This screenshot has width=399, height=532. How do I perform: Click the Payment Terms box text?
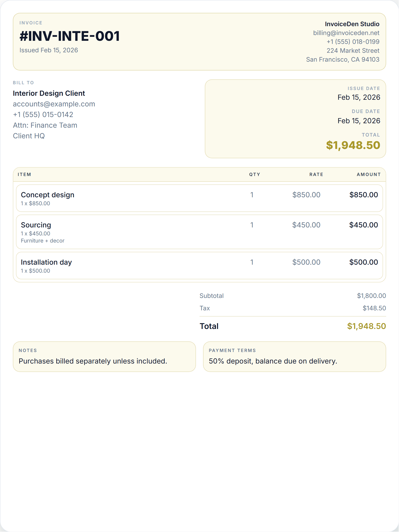coord(273,361)
